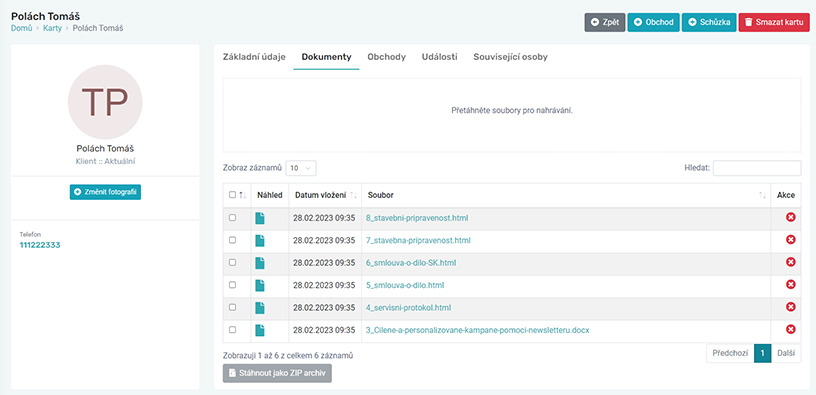Add a new Obchod via top button
Screen dimensions: 816x395
pyautogui.click(x=654, y=22)
